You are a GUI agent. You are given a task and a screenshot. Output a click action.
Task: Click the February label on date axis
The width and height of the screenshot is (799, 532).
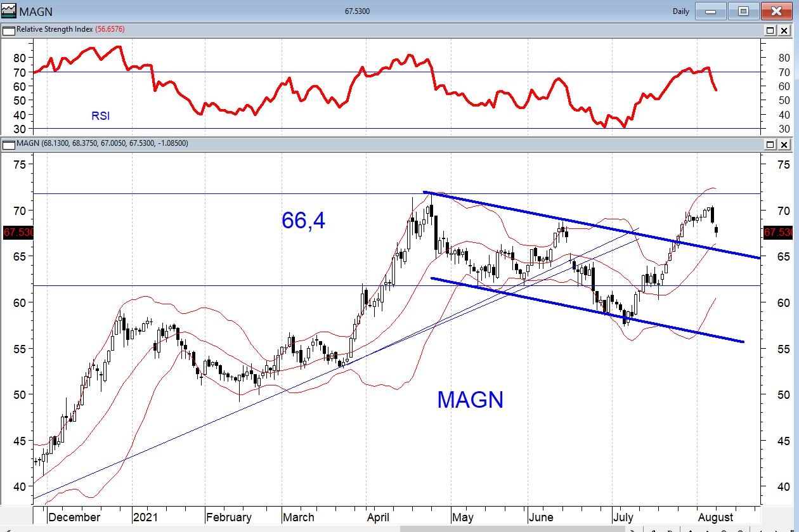coord(229,517)
